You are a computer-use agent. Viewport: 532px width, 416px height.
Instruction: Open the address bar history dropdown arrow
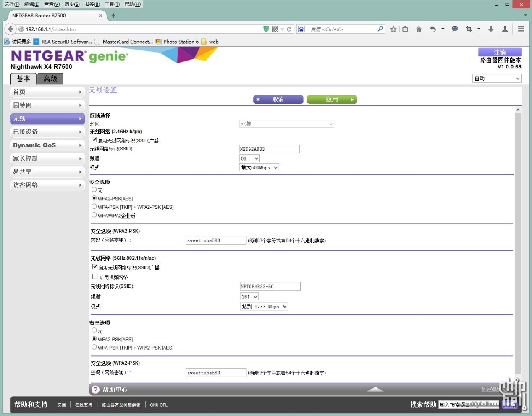(283, 29)
